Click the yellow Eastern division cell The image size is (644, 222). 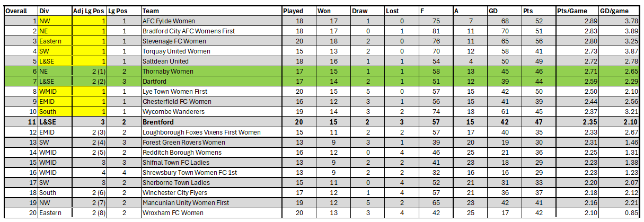55,41
